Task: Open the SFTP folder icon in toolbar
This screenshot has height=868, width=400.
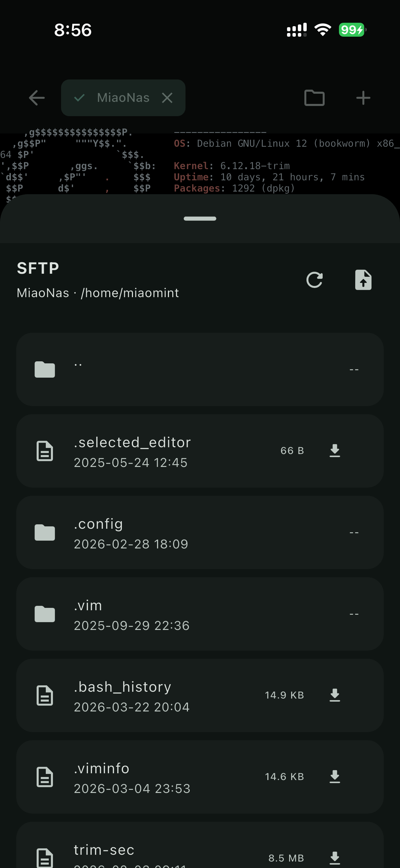Action: click(314, 98)
